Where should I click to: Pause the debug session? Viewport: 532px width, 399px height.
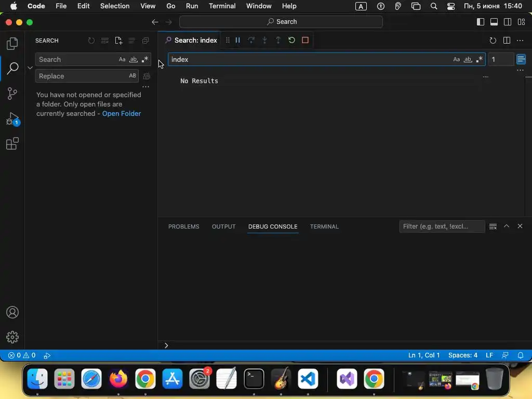pos(237,40)
